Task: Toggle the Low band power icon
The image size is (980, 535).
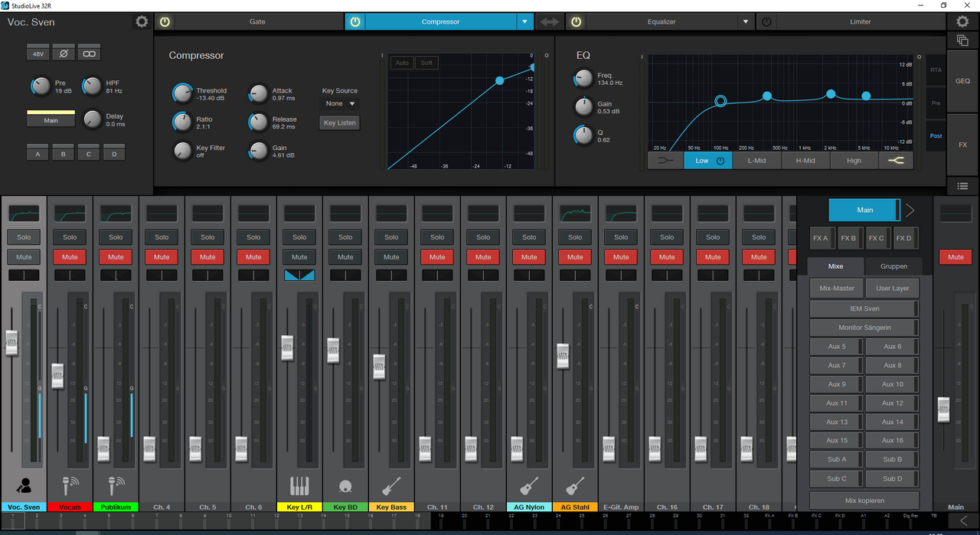Action: point(720,161)
